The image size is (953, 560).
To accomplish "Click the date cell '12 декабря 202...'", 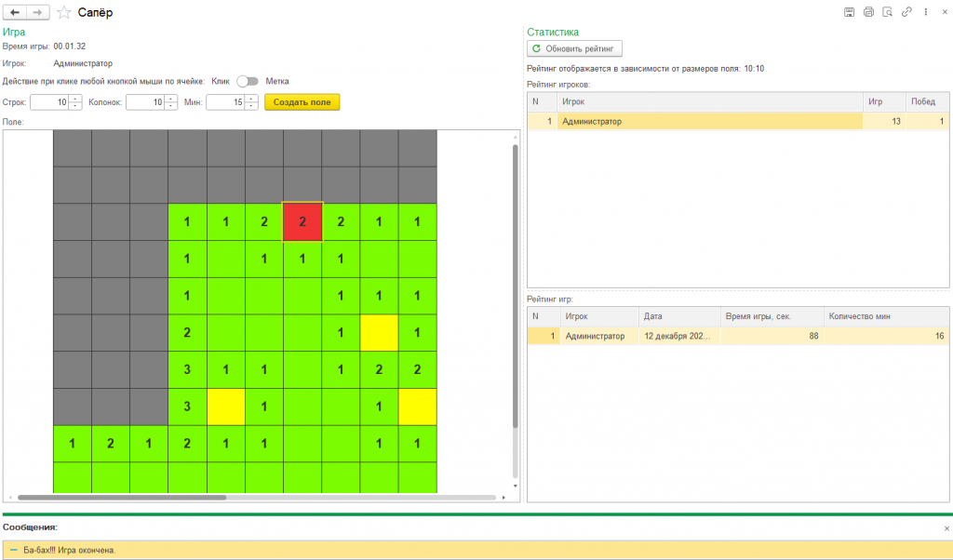I will pos(679,336).
